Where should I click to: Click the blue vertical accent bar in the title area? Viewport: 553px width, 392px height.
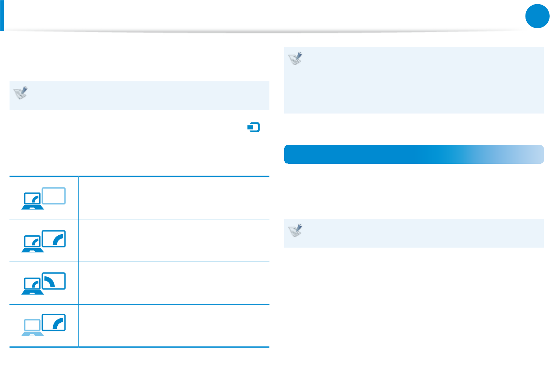pyautogui.click(x=2, y=15)
